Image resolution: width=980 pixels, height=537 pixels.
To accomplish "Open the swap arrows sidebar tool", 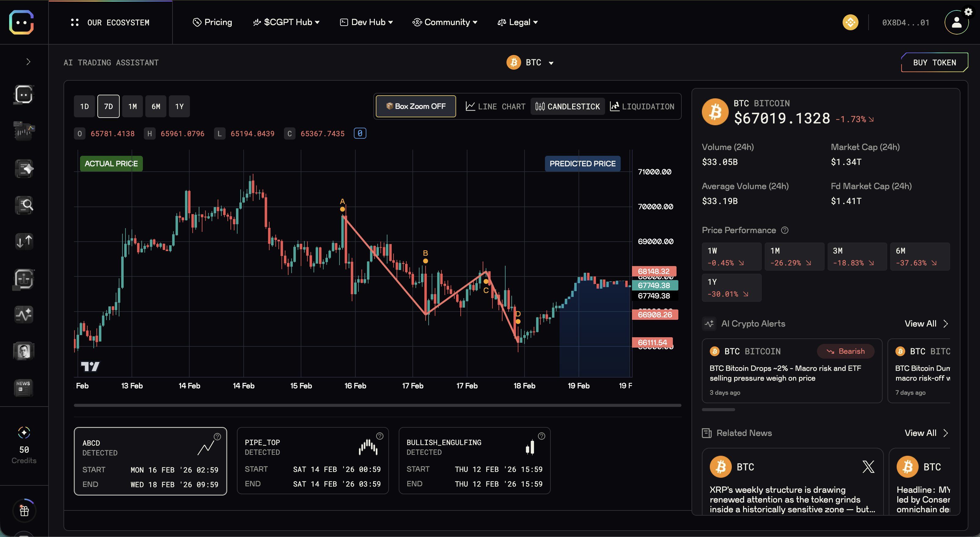I will pos(24,241).
